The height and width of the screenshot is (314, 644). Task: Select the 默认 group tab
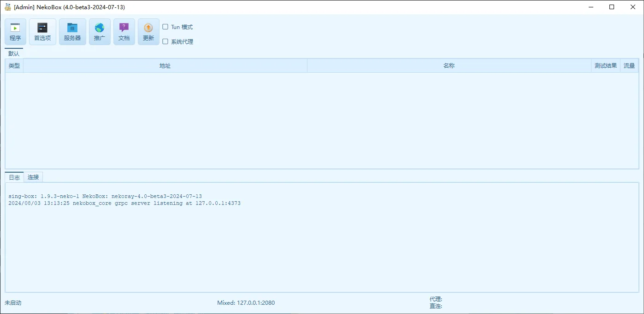[x=14, y=53]
